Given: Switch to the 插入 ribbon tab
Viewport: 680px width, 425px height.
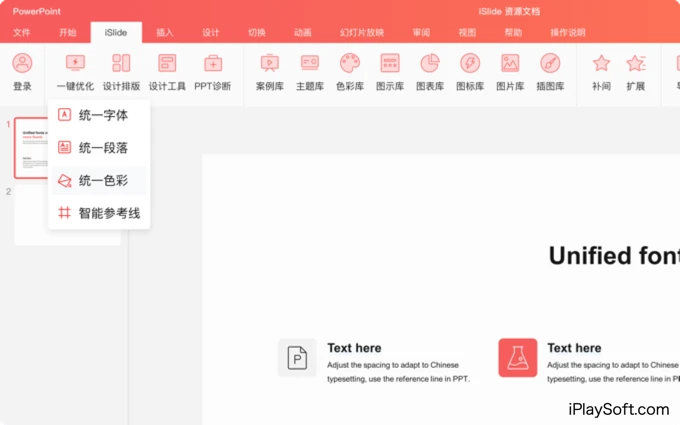Looking at the screenshot, I should (164, 33).
